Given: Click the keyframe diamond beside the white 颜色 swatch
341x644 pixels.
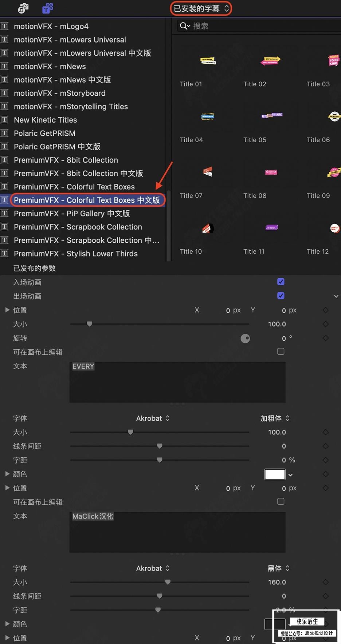Looking at the screenshot, I should (x=326, y=474).
